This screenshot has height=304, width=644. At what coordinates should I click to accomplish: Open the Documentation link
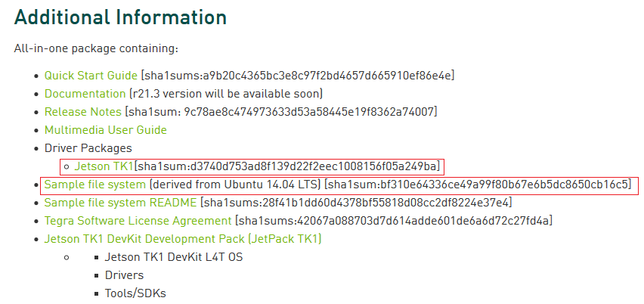[x=85, y=94]
